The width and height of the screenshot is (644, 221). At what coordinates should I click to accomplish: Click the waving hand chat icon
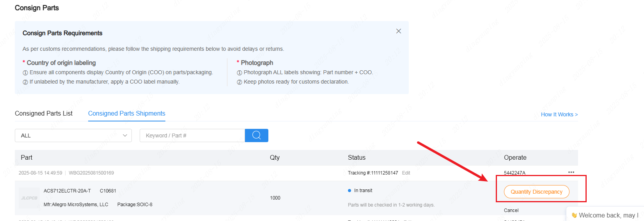(x=574, y=215)
